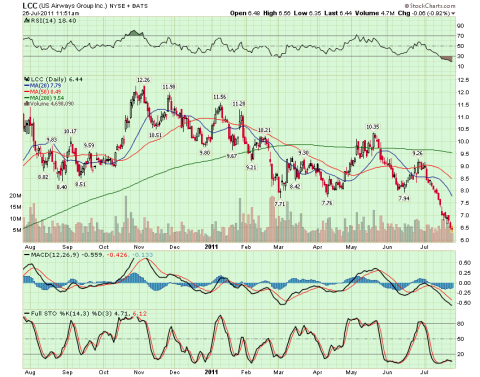Click the candlestick icon before LCC (Daily)
Image resolution: width=480 pixels, height=377 pixels.
(x=27, y=79)
